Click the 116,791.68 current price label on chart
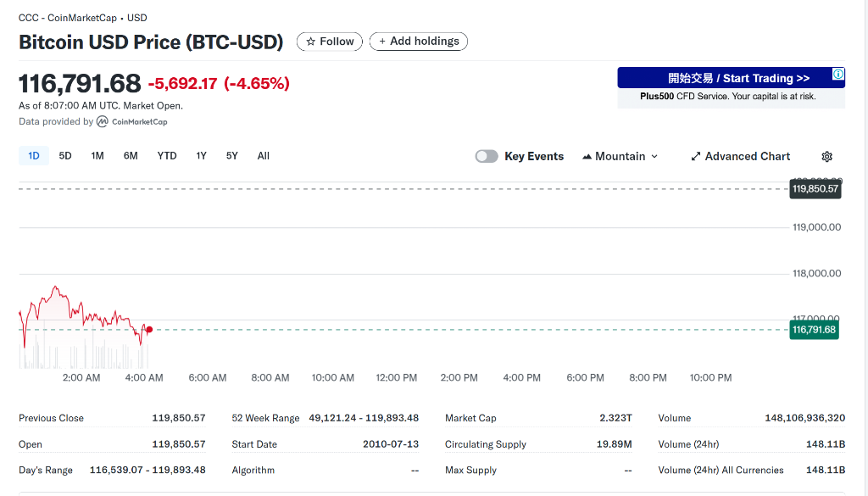Screen dimensions: 868x496 (814, 330)
